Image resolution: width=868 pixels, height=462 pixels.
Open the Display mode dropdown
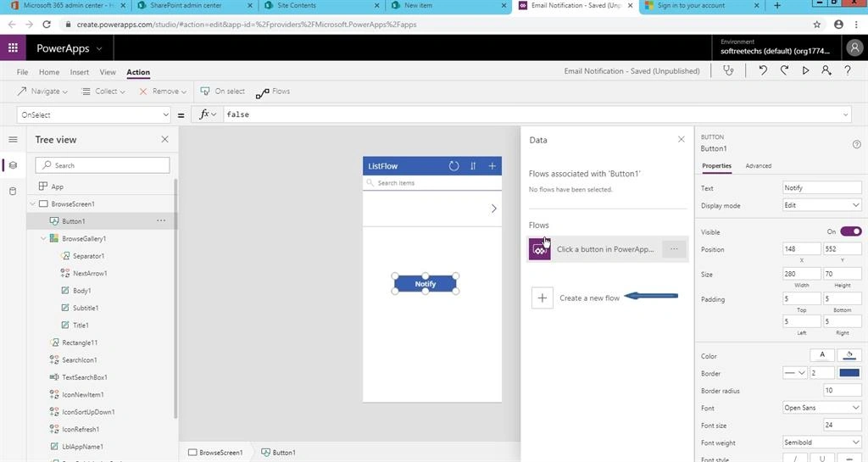(822, 205)
